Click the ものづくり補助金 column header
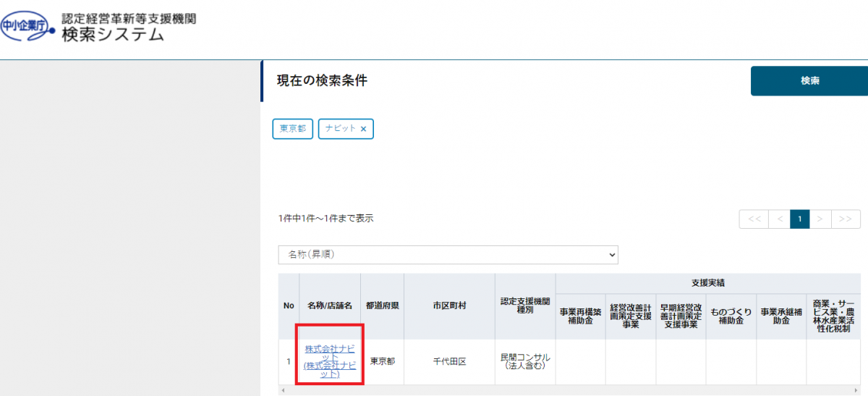The width and height of the screenshot is (868, 396). pos(731,316)
